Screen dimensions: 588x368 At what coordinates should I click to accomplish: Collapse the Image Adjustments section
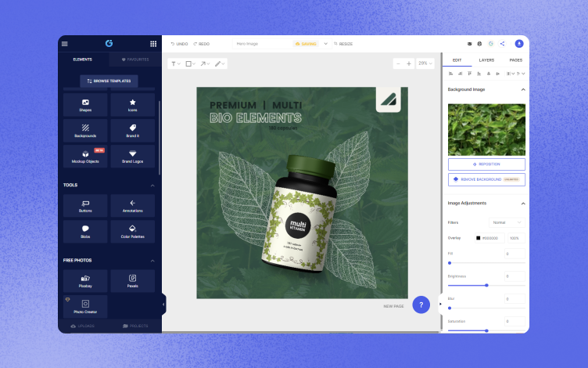(x=523, y=204)
